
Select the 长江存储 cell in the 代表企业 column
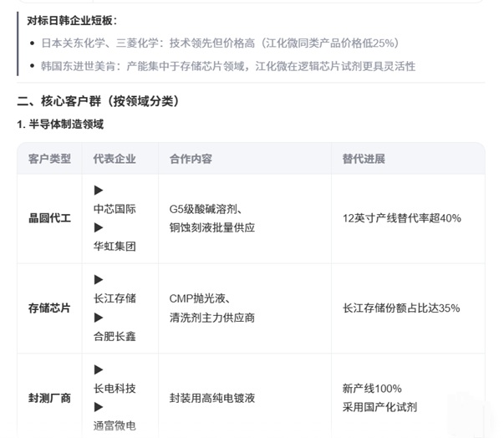[115, 298]
